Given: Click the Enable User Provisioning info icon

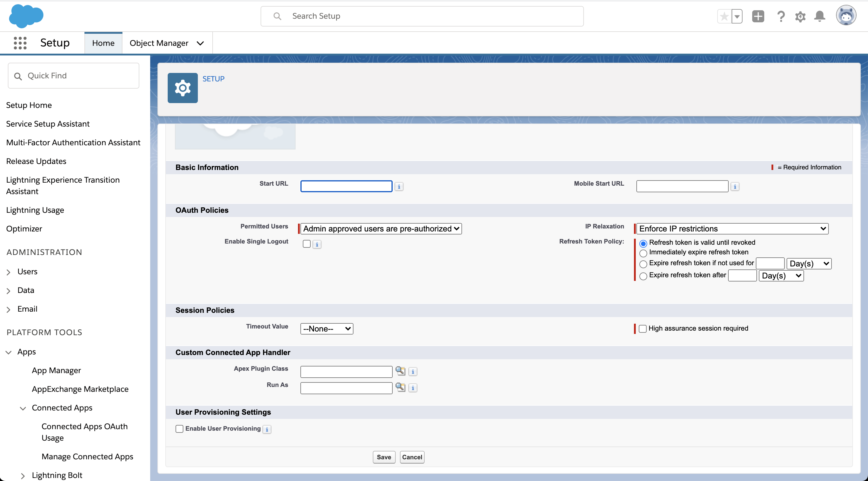Looking at the screenshot, I should (x=267, y=429).
